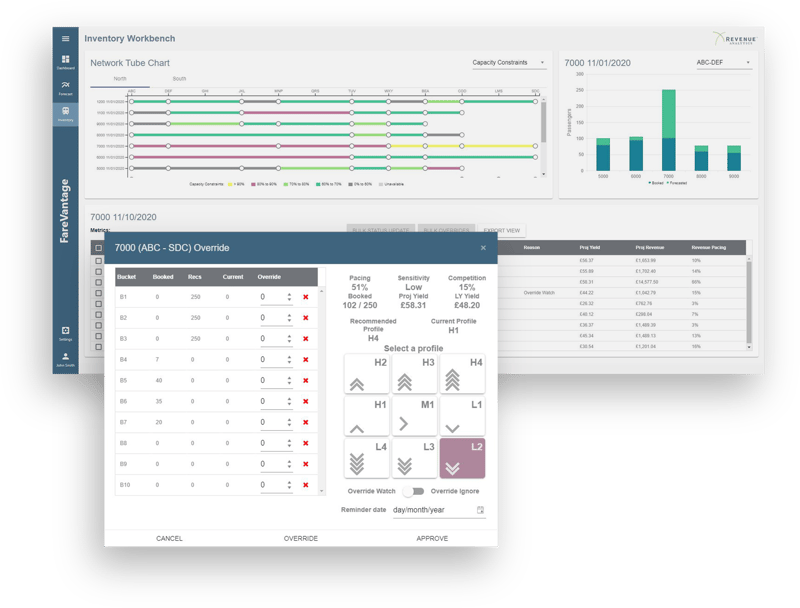Open the Forecast sidebar icon
800x608 pixels.
[x=65, y=88]
